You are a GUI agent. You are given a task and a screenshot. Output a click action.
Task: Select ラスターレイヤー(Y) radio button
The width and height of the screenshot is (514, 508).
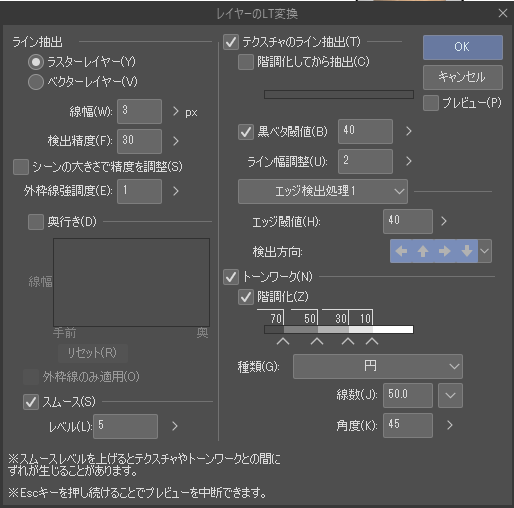(x=36, y=62)
